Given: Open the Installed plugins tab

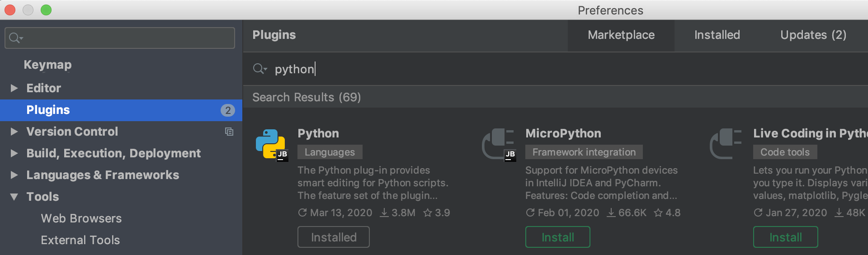Looking at the screenshot, I should [717, 35].
